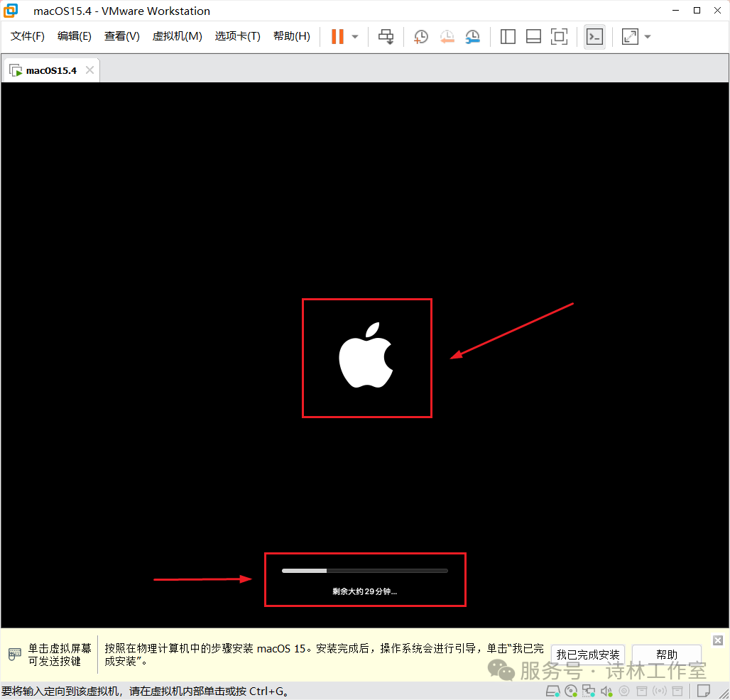
Task: Click the keyboard hint icon in info bar
Action: click(15, 655)
